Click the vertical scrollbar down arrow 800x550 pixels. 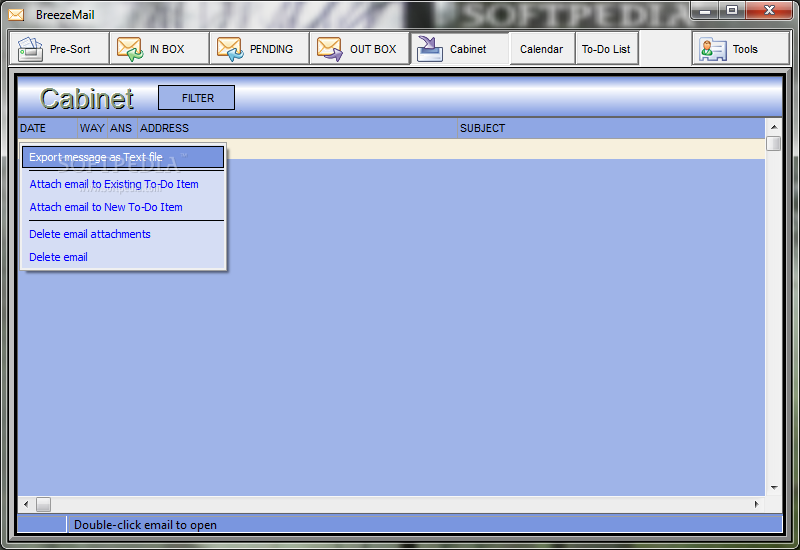[774, 488]
